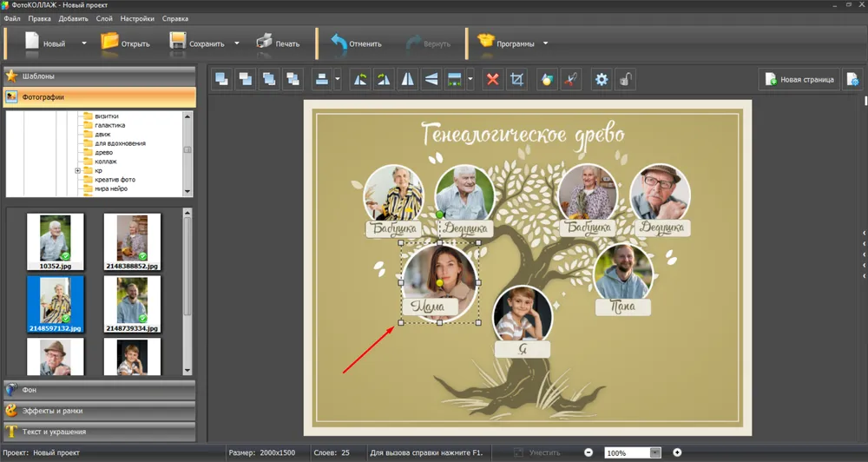The height and width of the screenshot is (462, 868).
Task: Click the padlock lock layer icon
Action: 625,80
